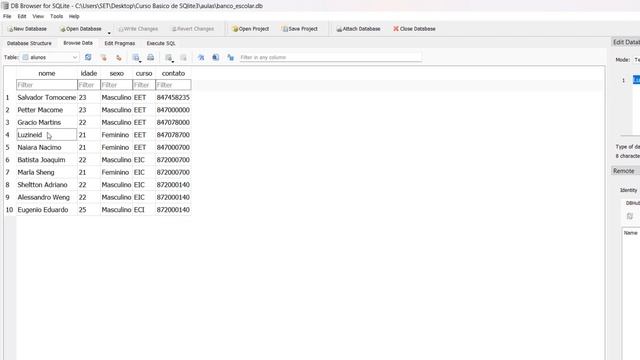Select the Browse Data tab

(78, 43)
